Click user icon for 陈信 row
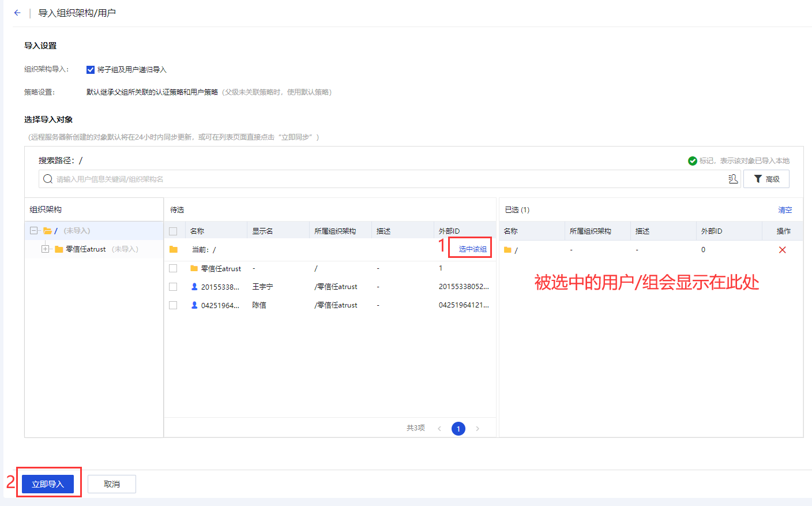Viewport: 812px width, 506px height. (194, 305)
